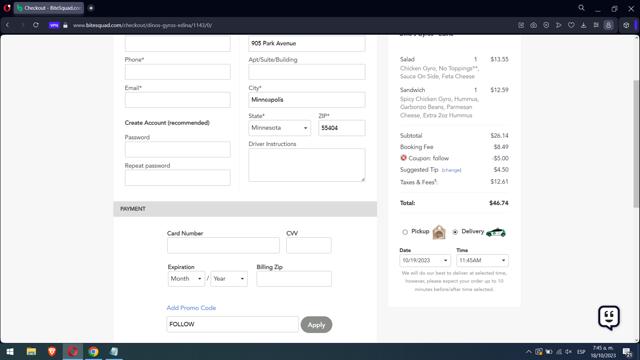Open the expiration Month dropdown
Screen dimensions: 640x360
coord(186,279)
